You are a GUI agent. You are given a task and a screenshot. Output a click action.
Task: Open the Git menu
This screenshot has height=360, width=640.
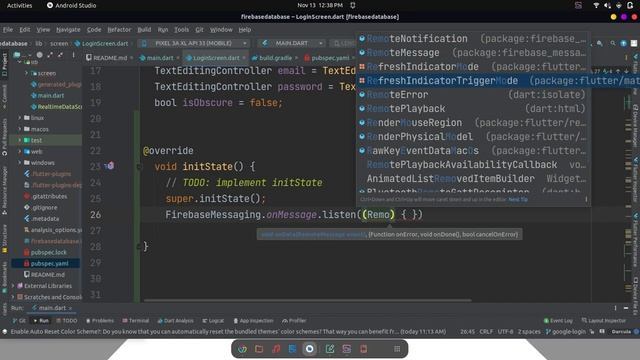199,30
